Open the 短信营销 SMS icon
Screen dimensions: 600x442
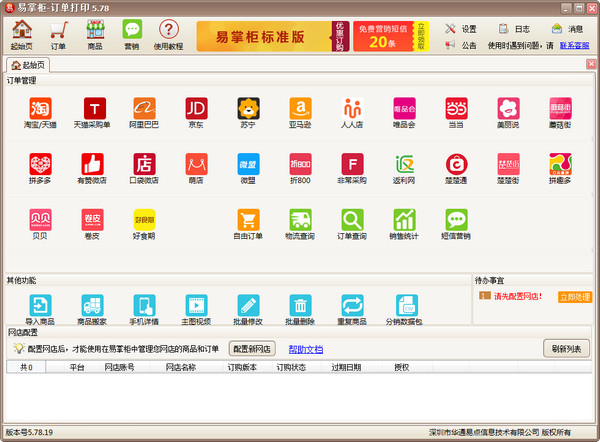click(x=456, y=220)
